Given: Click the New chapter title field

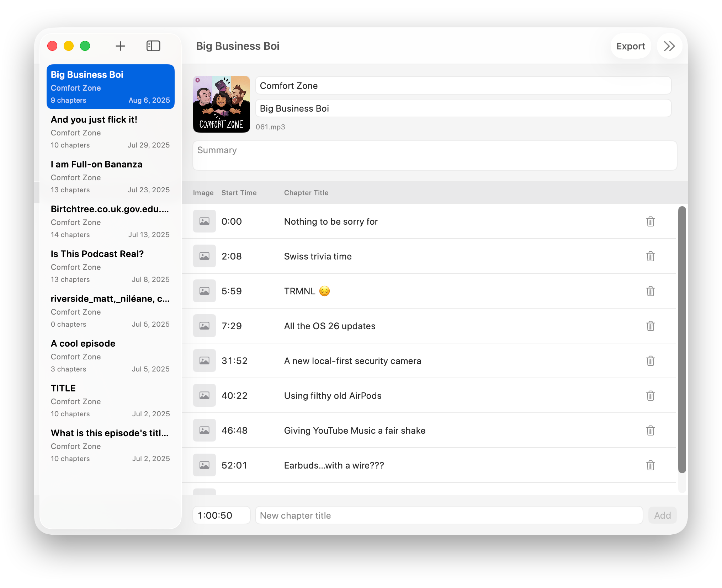Looking at the screenshot, I should (448, 515).
